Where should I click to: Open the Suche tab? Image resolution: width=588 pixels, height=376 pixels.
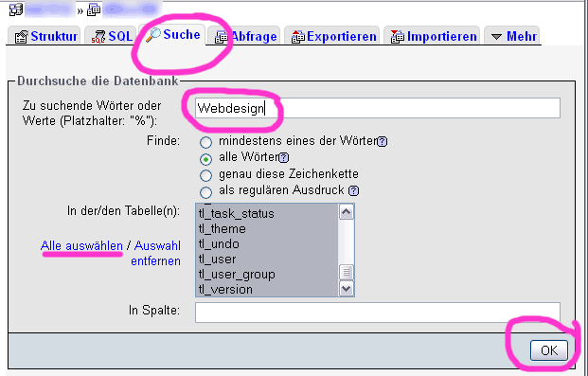(172, 34)
